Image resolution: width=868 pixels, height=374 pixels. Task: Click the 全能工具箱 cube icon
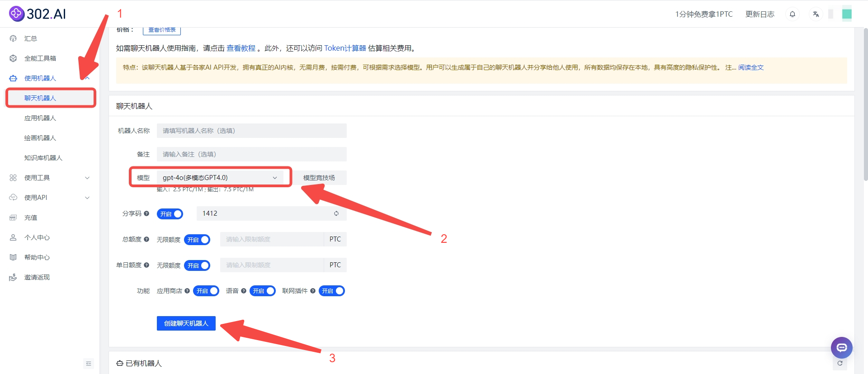[13, 58]
